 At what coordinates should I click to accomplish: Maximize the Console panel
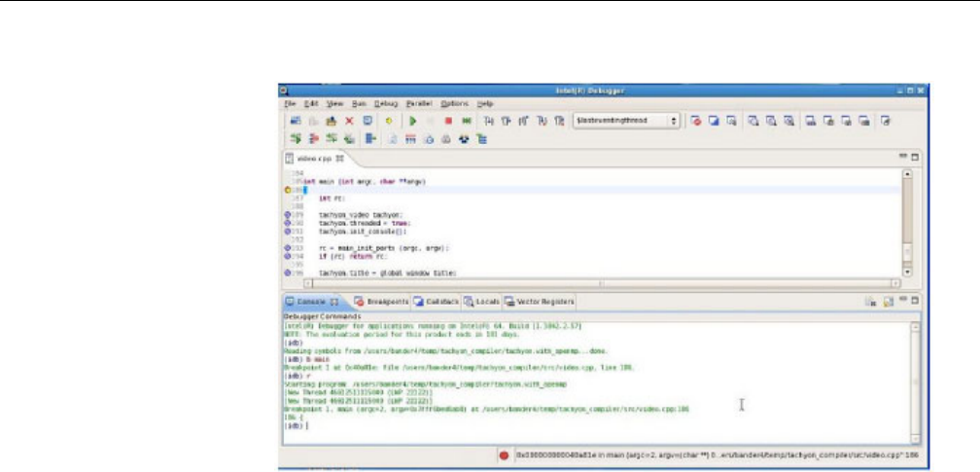tap(915, 301)
